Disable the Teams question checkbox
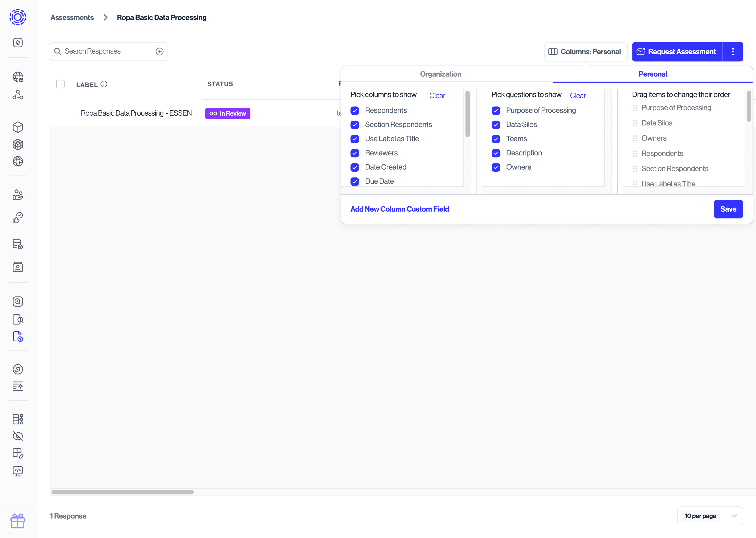Viewport: 756px width, 538px height. click(496, 139)
